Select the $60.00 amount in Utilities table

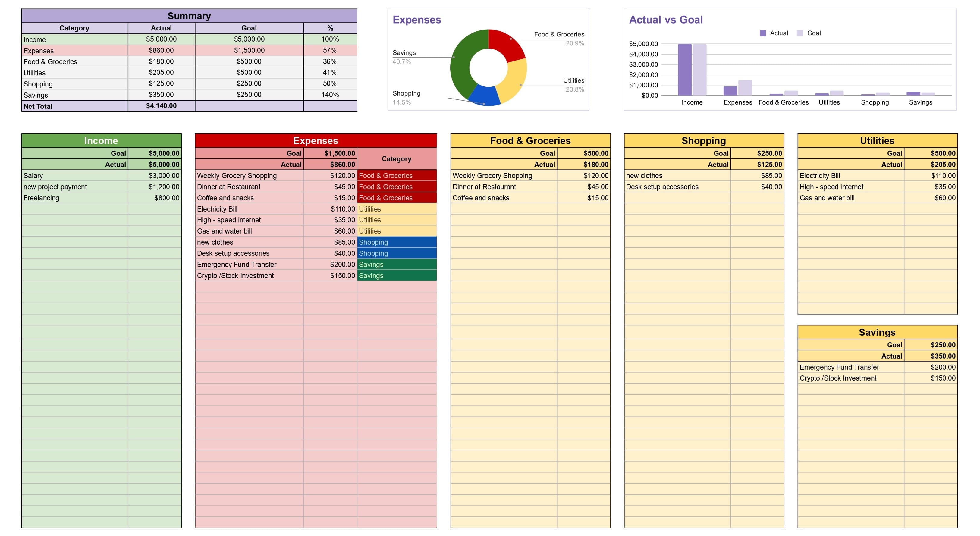coord(931,198)
